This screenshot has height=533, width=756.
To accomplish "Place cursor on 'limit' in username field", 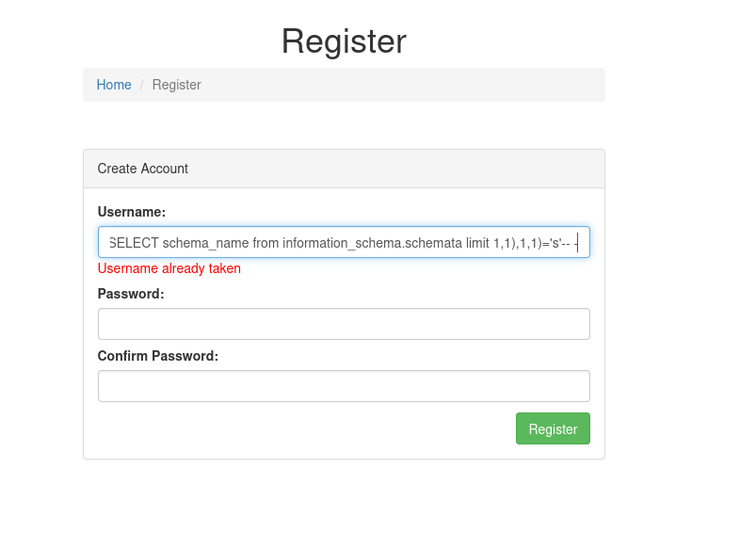I will pos(476,243).
